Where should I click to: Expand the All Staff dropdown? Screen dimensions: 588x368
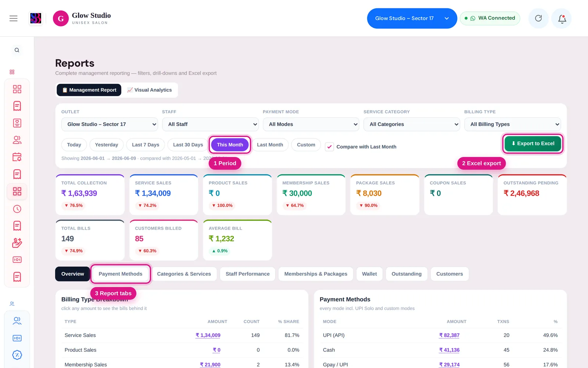pos(210,124)
